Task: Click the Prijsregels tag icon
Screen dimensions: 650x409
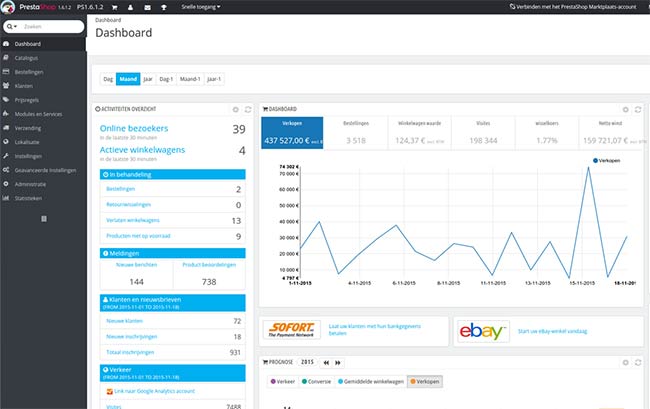Action: [x=6, y=100]
